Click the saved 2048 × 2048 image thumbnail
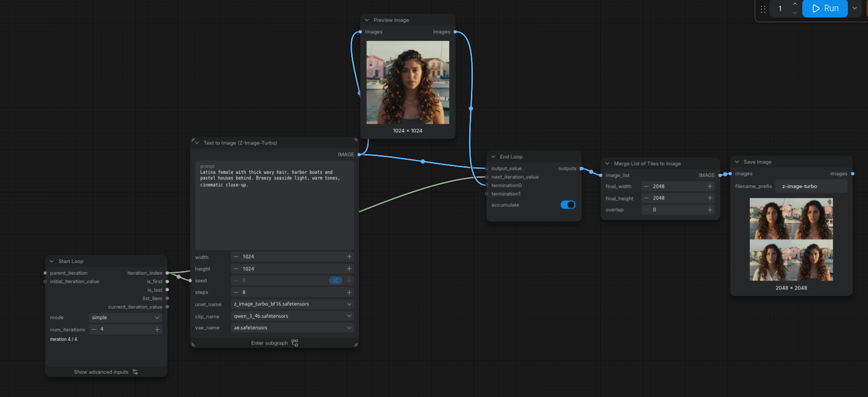 coord(791,239)
